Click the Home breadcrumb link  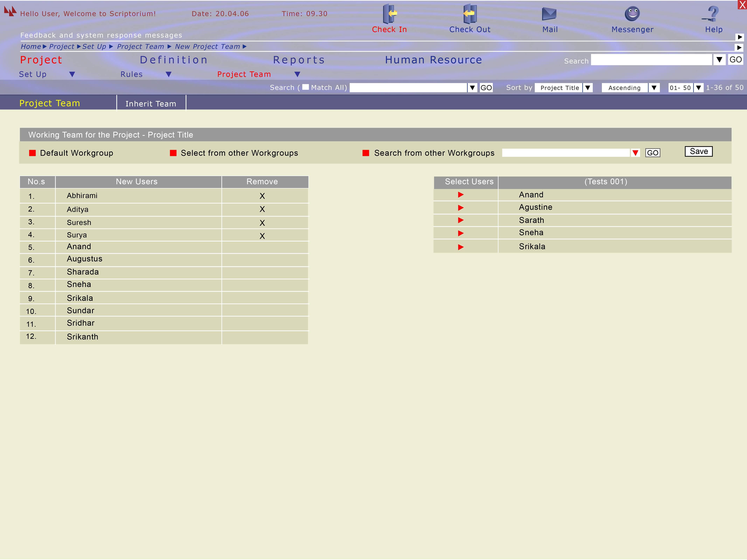(x=31, y=47)
